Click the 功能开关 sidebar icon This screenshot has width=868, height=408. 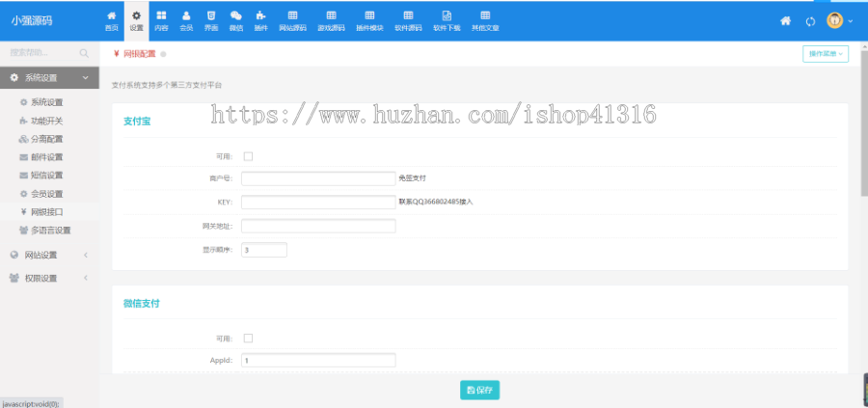23,121
